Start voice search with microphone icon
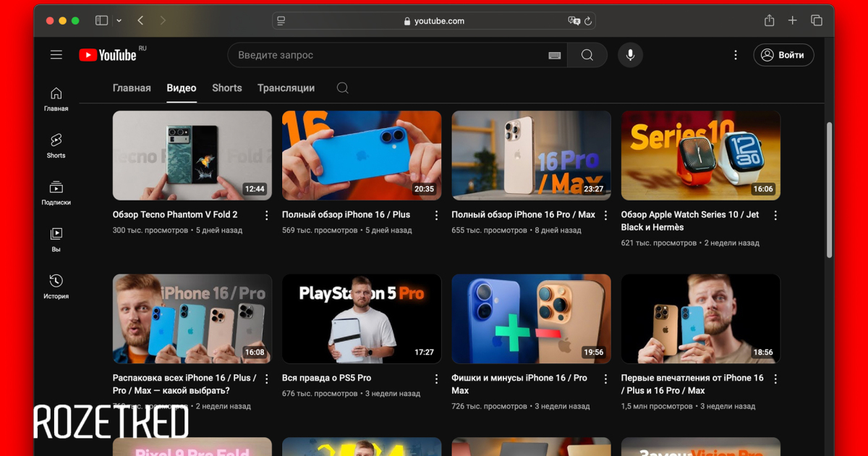The height and width of the screenshot is (456, 868). click(630, 55)
